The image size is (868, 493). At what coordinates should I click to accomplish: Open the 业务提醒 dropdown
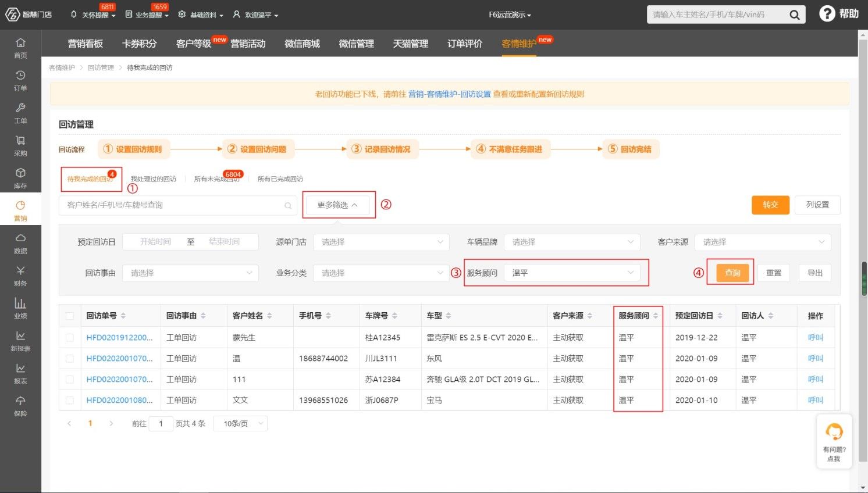point(147,15)
